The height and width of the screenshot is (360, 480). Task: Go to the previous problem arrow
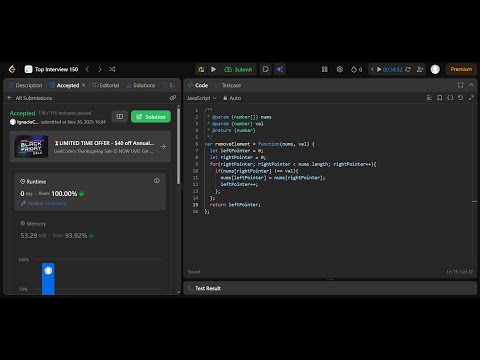[87, 69]
